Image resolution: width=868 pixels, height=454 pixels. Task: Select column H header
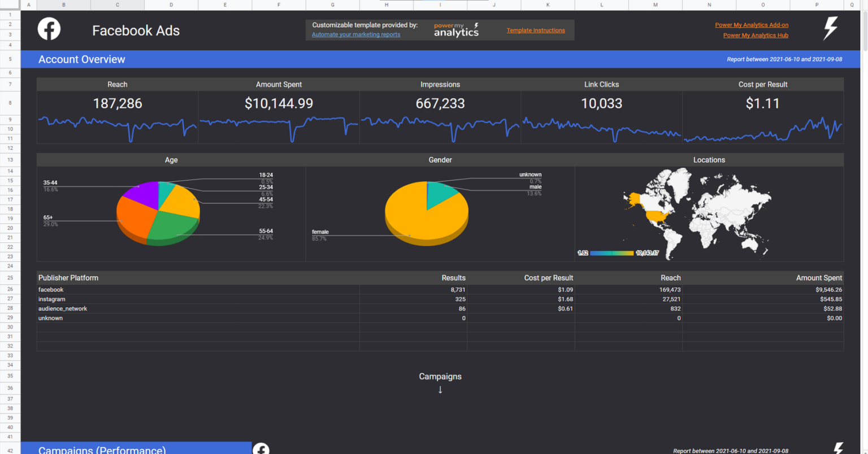point(386,5)
